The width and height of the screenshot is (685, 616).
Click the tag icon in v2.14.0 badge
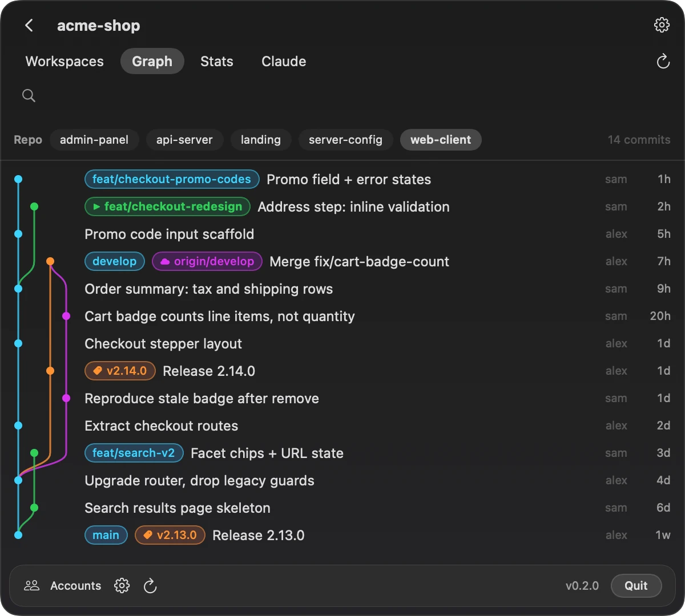point(98,371)
